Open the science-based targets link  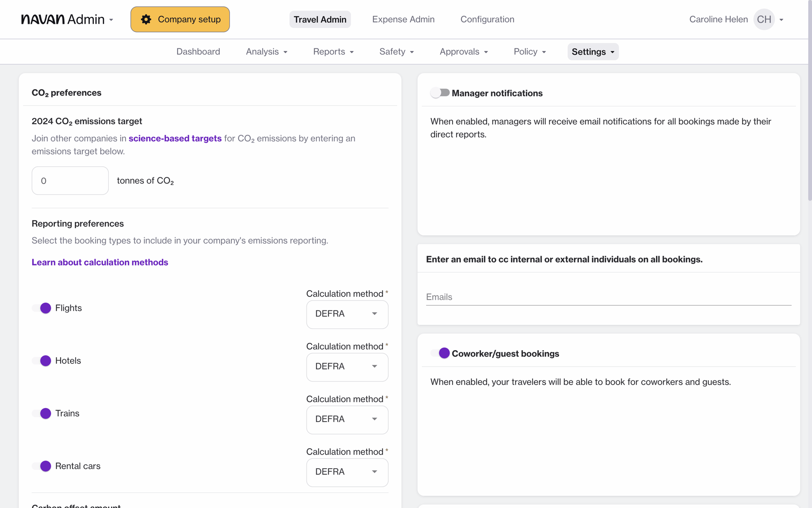[x=175, y=138]
